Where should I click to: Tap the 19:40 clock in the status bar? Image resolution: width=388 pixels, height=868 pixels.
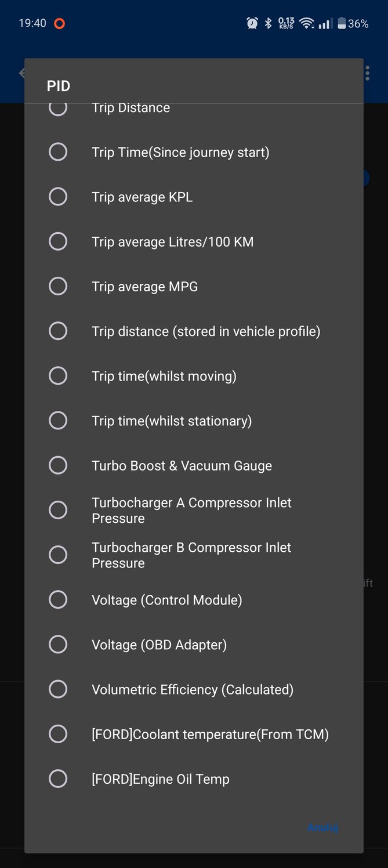coord(32,23)
